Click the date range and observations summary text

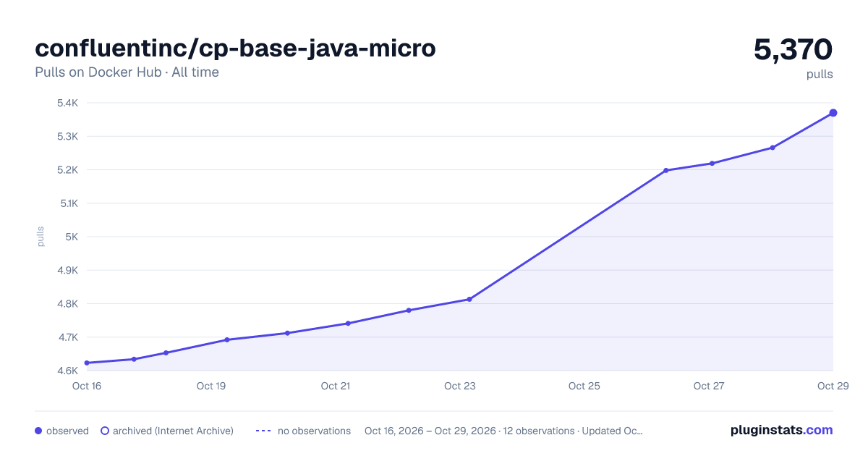(x=503, y=431)
